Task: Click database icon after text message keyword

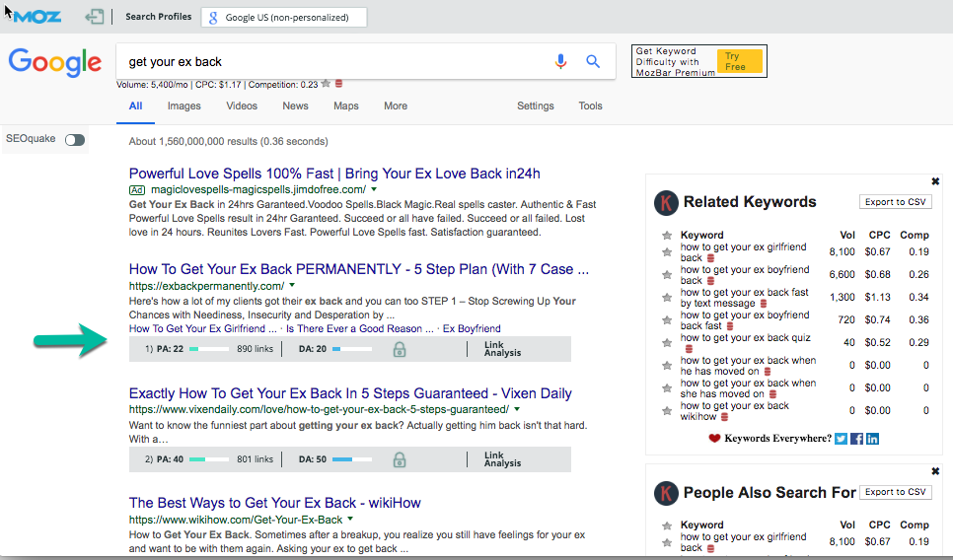Action: click(x=764, y=303)
